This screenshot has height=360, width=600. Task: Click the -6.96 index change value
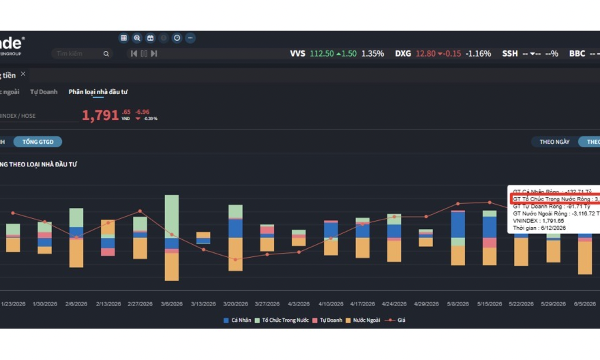coord(142,112)
